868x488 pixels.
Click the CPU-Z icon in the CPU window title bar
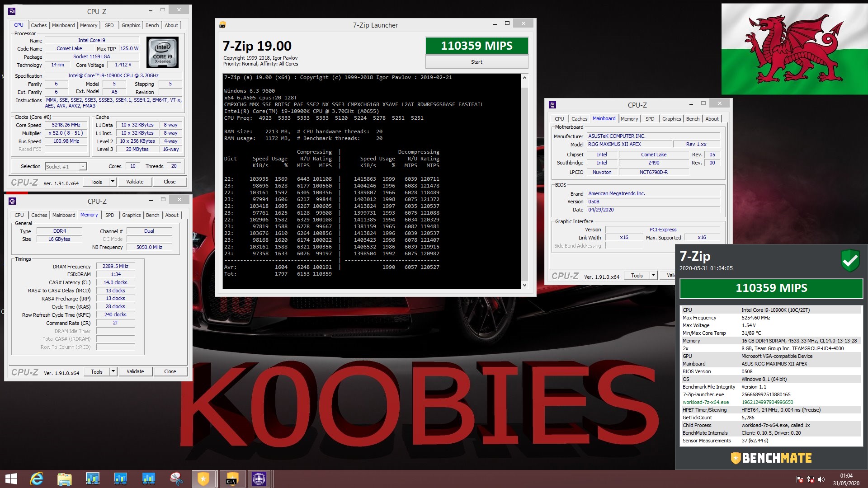[12, 11]
